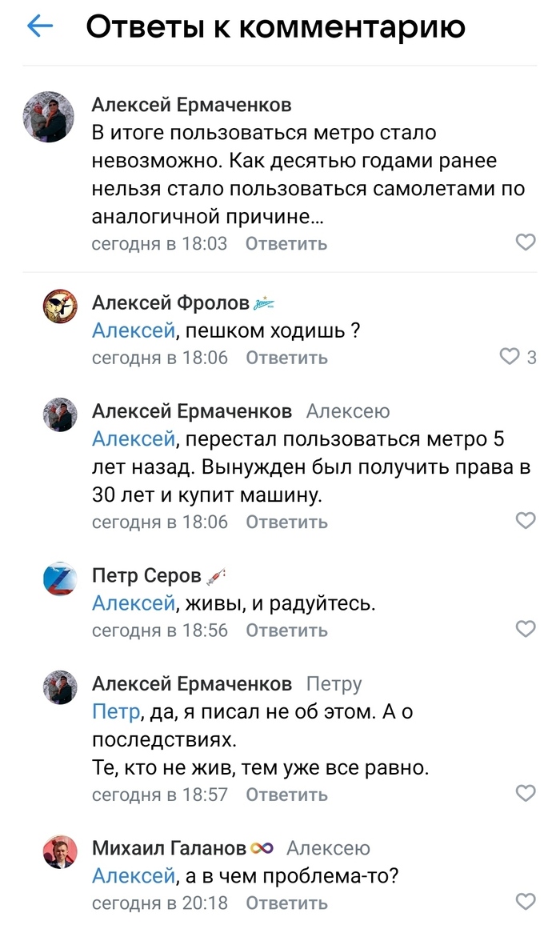Tap heart on Петр Серов's reply

click(525, 630)
